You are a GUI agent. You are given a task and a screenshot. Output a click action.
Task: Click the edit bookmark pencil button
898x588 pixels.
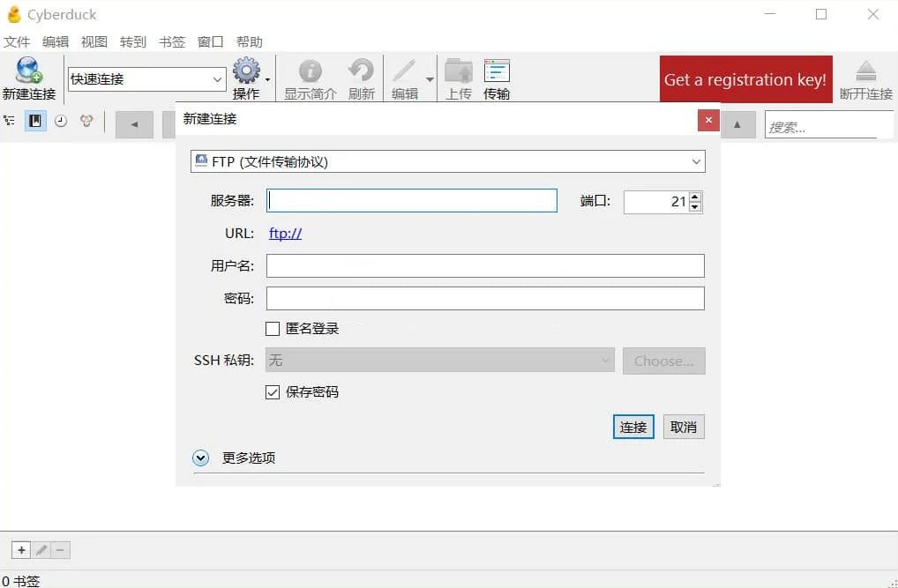pos(41,550)
